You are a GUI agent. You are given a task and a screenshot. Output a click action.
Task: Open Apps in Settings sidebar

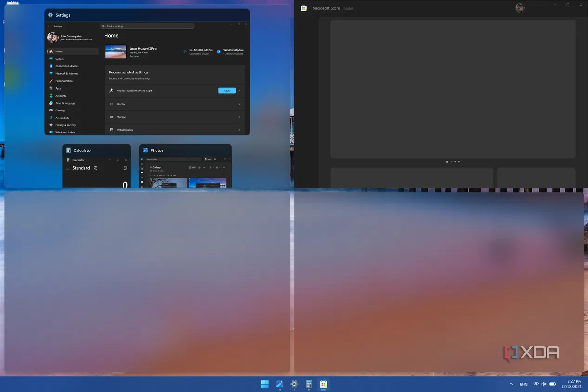pos(73,88)
